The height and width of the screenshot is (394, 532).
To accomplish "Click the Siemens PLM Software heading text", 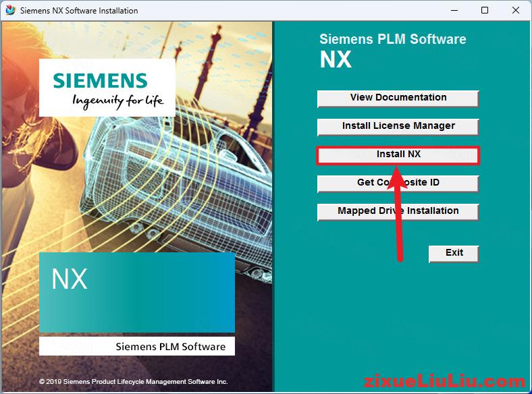I will (x=392, y=39).
